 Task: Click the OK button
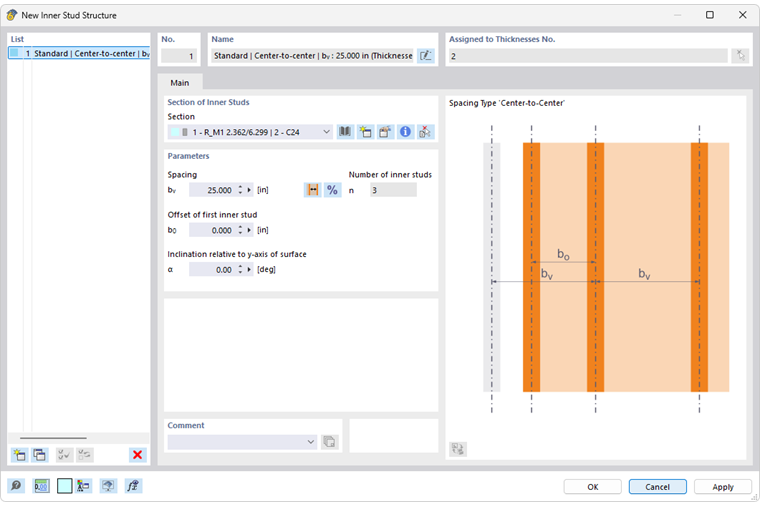coord(592,487)
